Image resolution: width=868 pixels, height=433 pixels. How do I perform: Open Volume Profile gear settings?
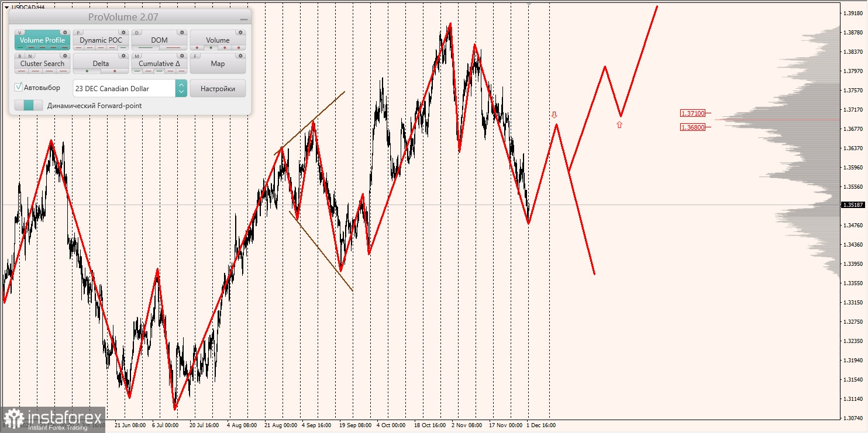point(65,32)
